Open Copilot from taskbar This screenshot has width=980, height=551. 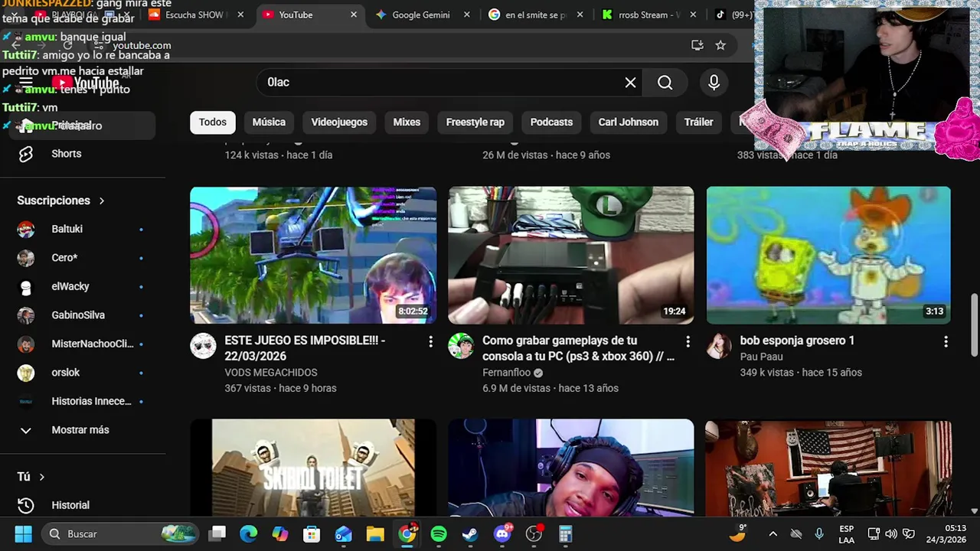[x=280, y=533]
